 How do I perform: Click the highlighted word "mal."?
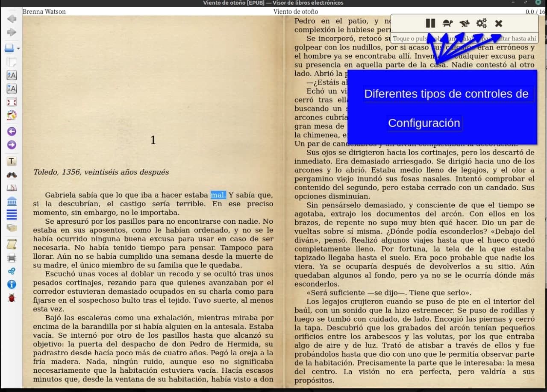coord(218,195)
